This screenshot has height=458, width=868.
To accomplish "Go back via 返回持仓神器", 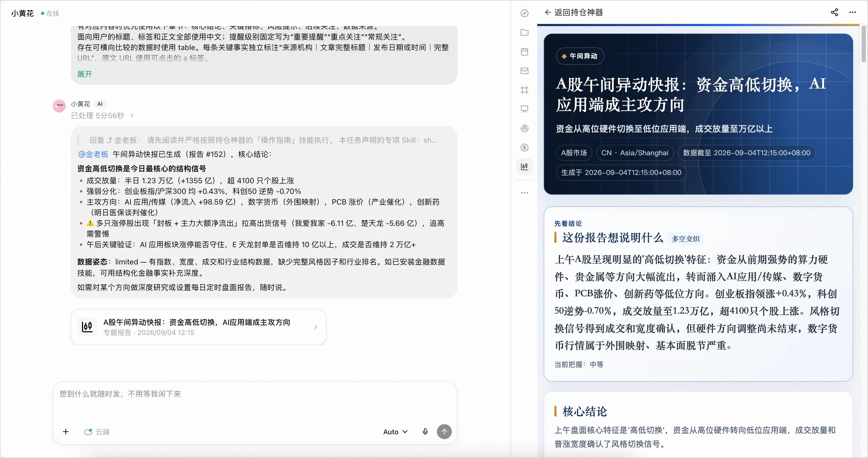I will coord(574,13).
